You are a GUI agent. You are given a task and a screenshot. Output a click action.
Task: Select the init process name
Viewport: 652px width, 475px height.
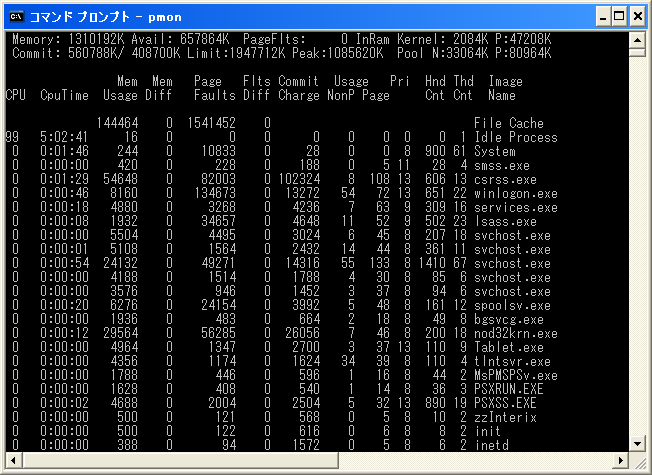pyautogui.click(x=488, y=431)
